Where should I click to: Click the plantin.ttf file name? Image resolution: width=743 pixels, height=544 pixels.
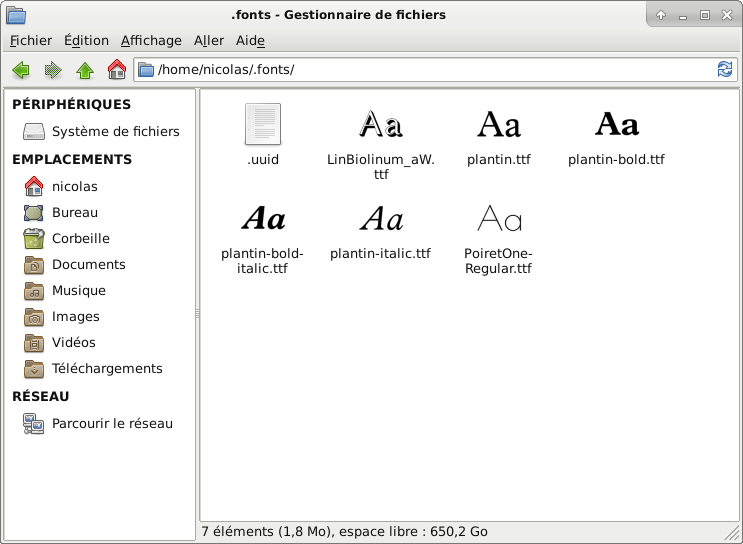point(498,160)
